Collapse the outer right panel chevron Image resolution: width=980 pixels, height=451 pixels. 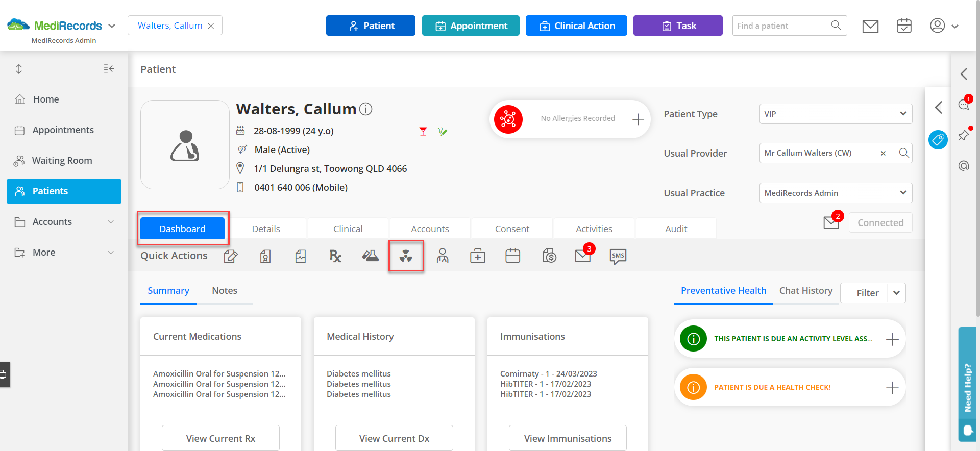[x=964, y=74]
